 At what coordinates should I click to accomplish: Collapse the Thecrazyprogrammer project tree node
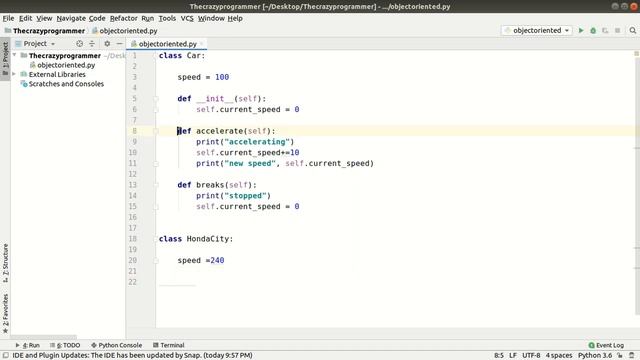click(x=15, y=55)
